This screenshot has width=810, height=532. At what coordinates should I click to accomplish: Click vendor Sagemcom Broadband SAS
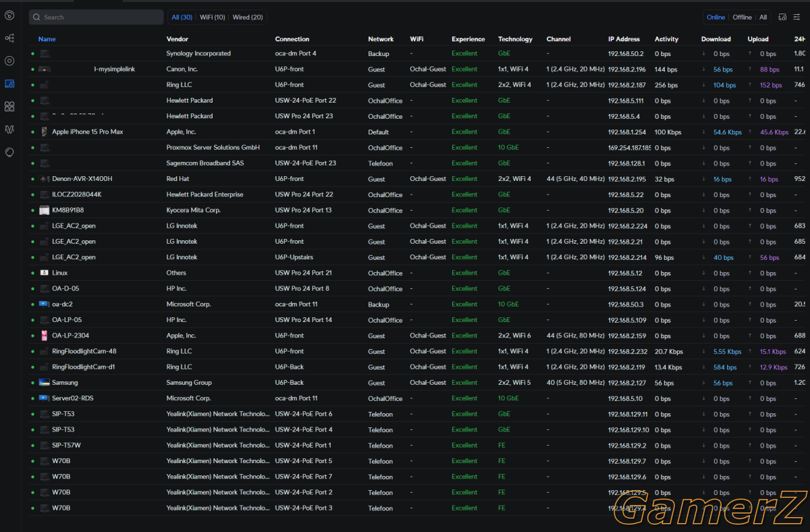(205, 163)
